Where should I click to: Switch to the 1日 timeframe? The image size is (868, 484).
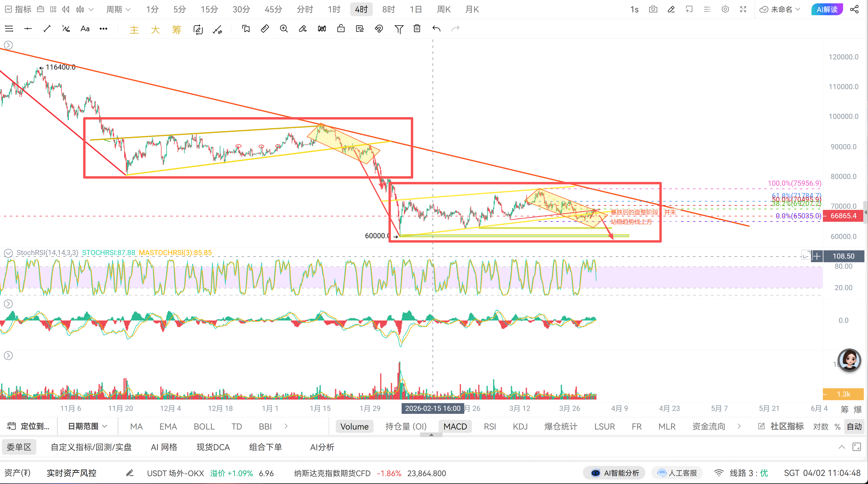(416, 10)
